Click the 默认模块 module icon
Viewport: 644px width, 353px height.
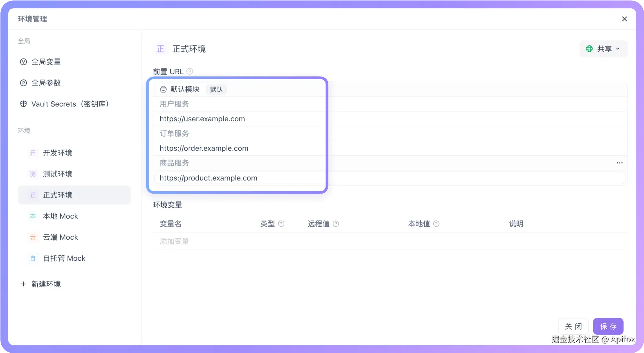[x=163, y=89]
